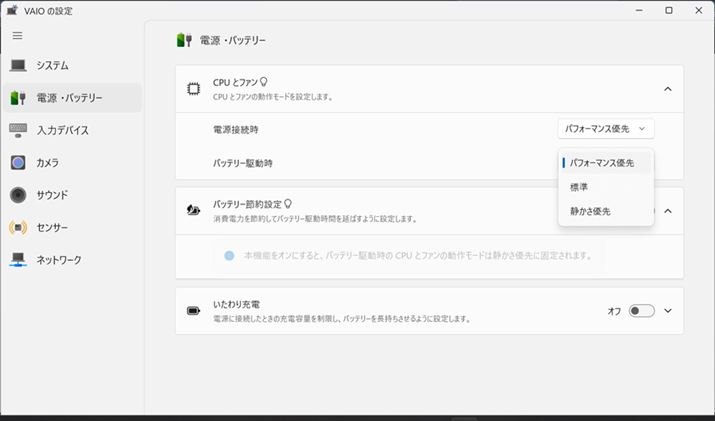Image resolution: width=715 pixels, height=421 pixels.
Task: Maximize the VAIO の設定 window
Action: [x=669, y=10]
